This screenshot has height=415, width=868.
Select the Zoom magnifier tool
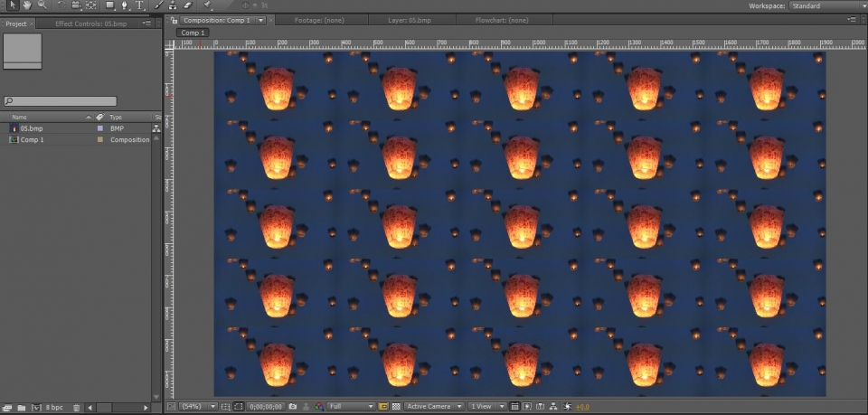(42, 5)
